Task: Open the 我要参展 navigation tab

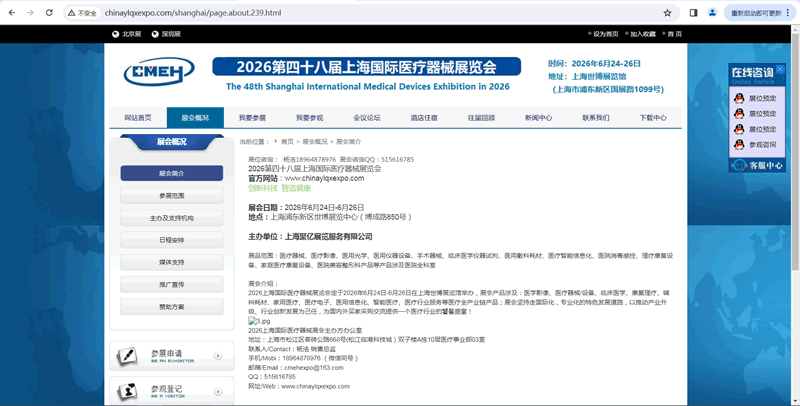Action: coord(253,117)
